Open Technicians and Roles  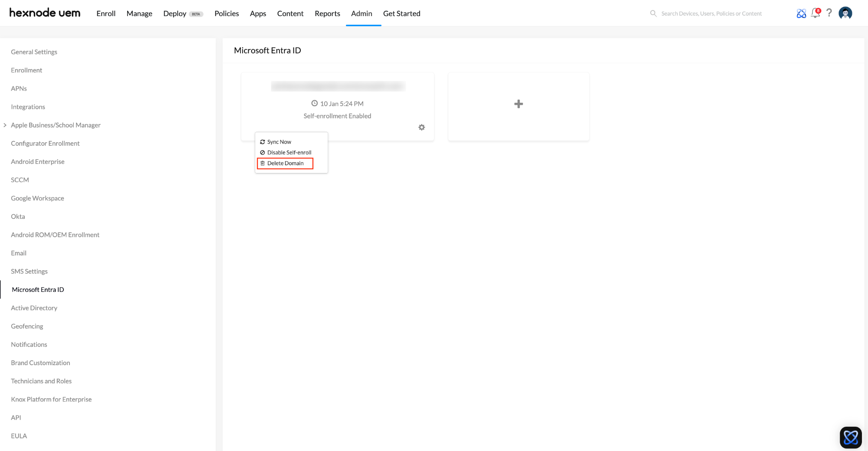[x=41, y=381]
